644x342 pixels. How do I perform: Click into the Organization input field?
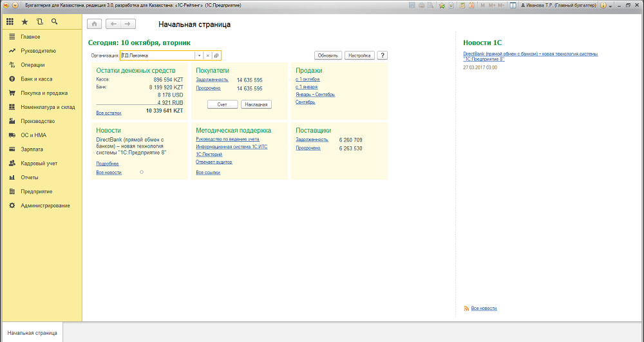(x=157, y=55)
